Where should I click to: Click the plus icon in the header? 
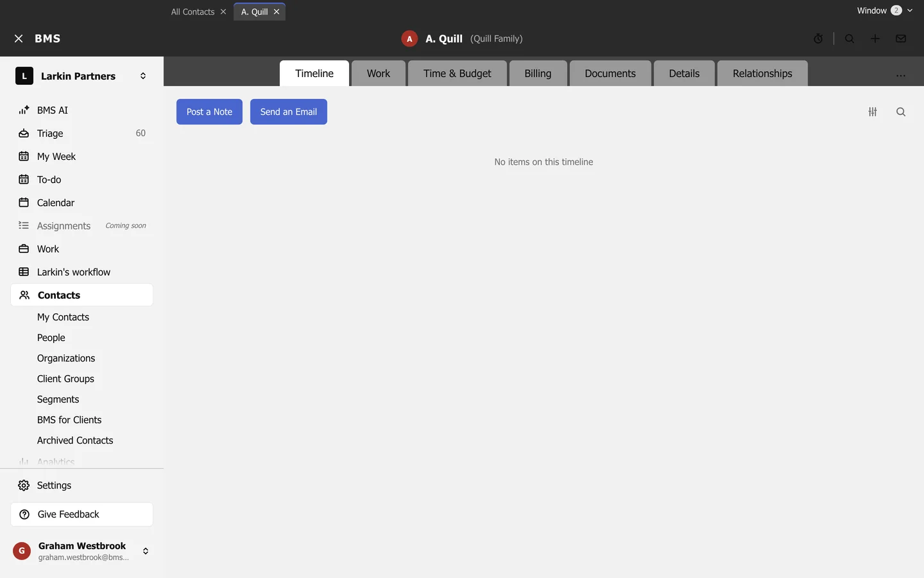pos(875,39)
